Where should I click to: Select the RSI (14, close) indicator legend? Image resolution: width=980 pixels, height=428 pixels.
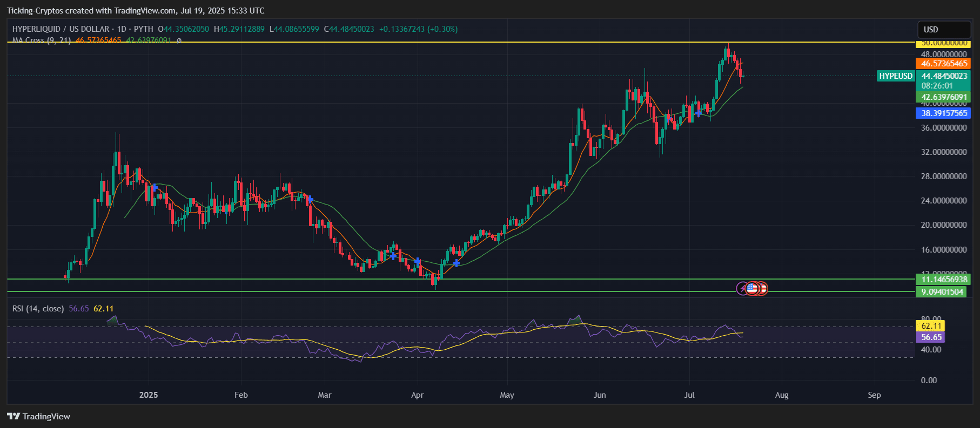(x=38, y=309)
